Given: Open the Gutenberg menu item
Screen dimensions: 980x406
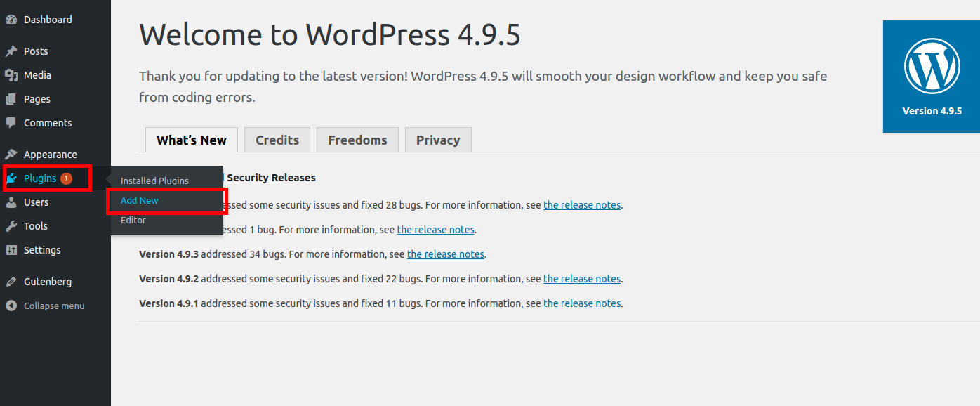Looking at the screenshot, I should (x=55, y=282).
